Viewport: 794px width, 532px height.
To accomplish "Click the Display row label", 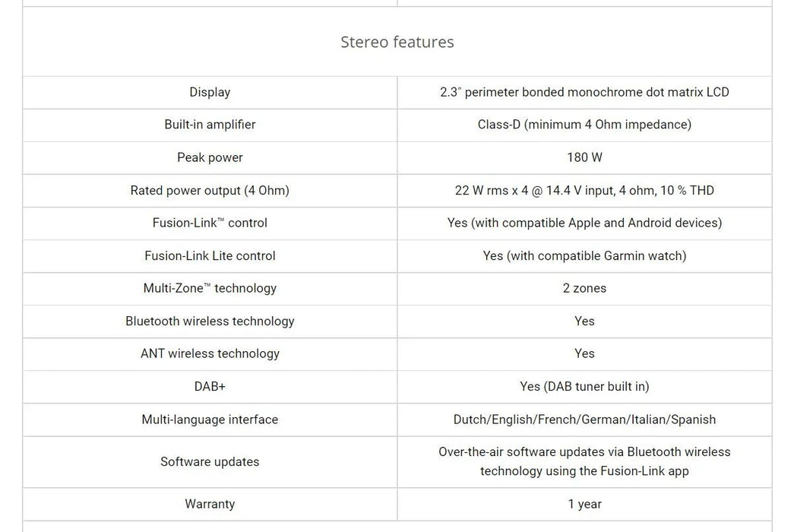I will (210, 92).
